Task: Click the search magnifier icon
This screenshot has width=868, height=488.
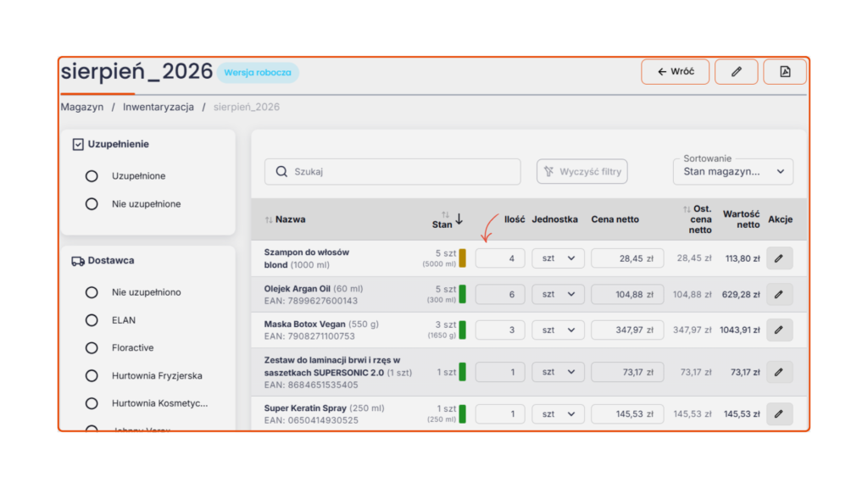Action: coord(281,171)
